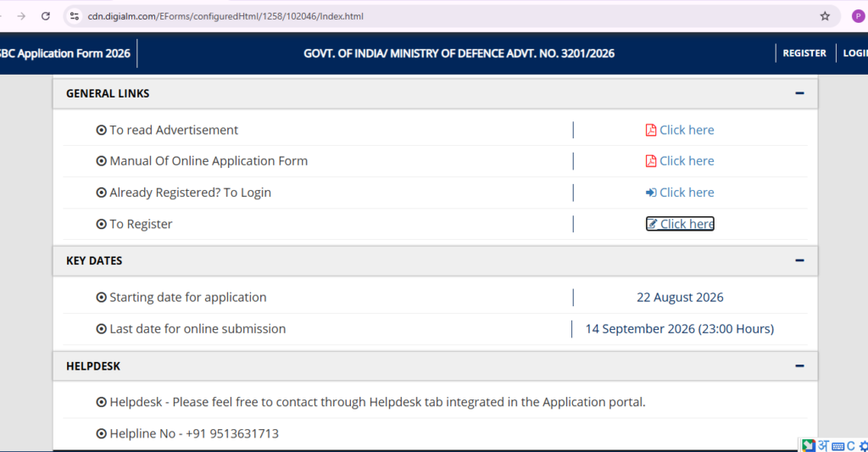
Task: Click the Helpdesk contact instruction sentence
Action: (x=377, y=402)
